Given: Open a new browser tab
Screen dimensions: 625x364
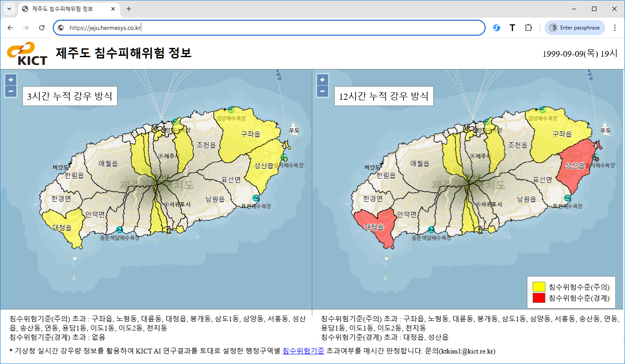Looking at the screenshot, I should coord(129,9).
